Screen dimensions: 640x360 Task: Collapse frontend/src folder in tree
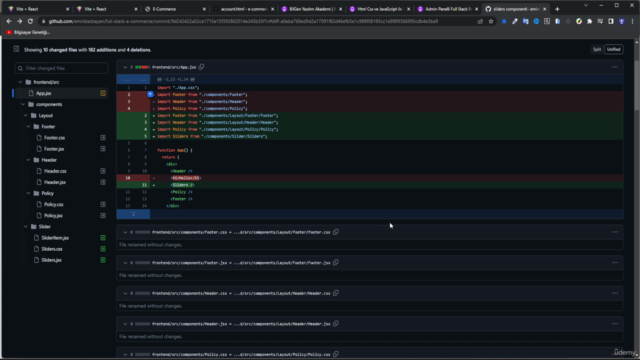pos(20,82)
